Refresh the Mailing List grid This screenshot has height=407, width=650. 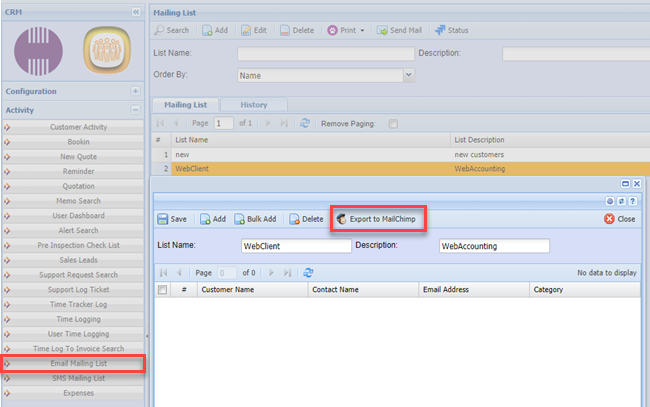(x=304, y=123)
